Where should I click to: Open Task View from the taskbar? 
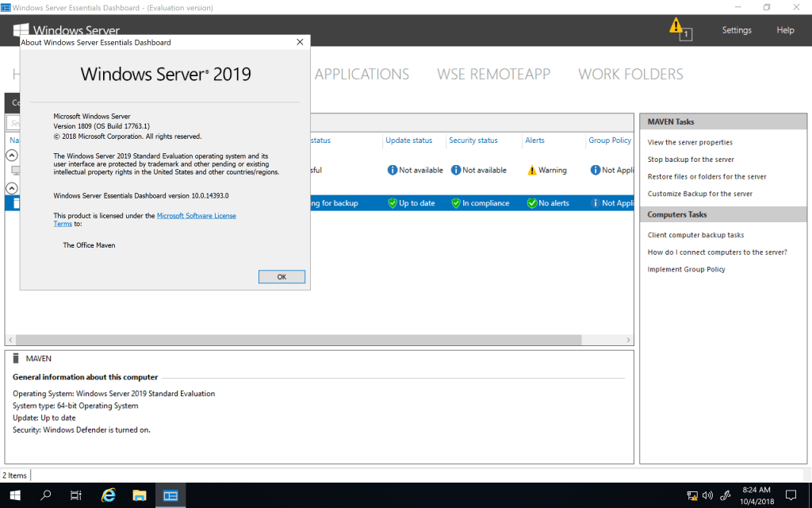(x=76, y=495)
